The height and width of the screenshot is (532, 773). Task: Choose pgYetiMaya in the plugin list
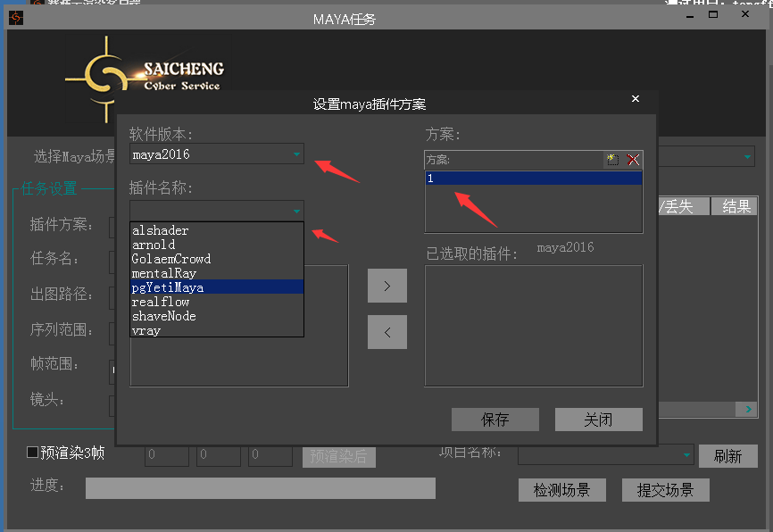point(168,287)
